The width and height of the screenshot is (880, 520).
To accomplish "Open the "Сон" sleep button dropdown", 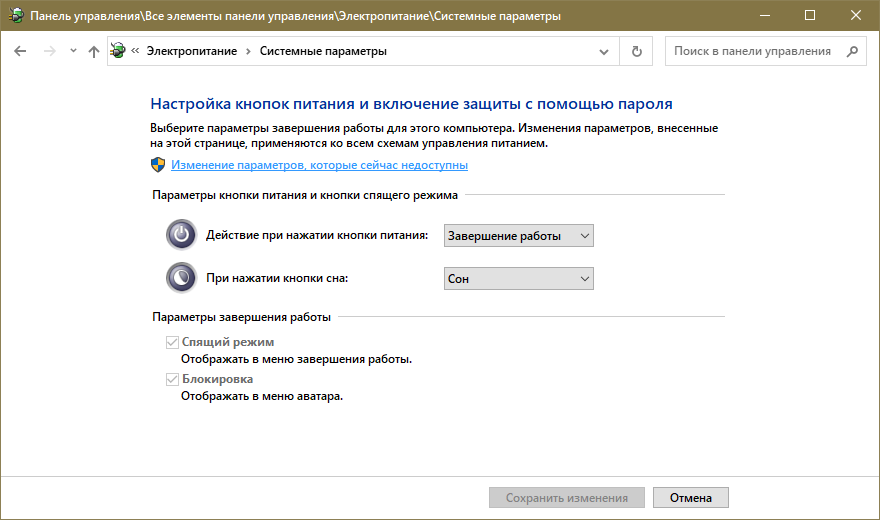I will [x=518, y=278].
